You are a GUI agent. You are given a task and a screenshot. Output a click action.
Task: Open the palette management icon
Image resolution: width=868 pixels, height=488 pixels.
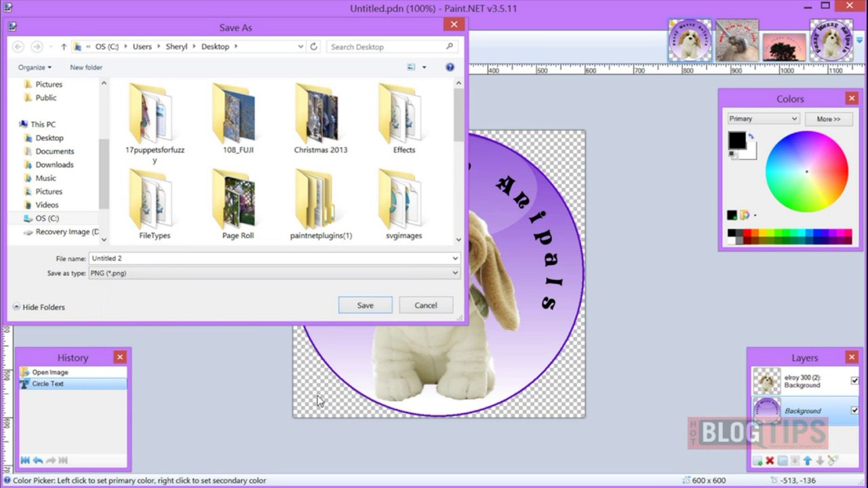point(745,215)
